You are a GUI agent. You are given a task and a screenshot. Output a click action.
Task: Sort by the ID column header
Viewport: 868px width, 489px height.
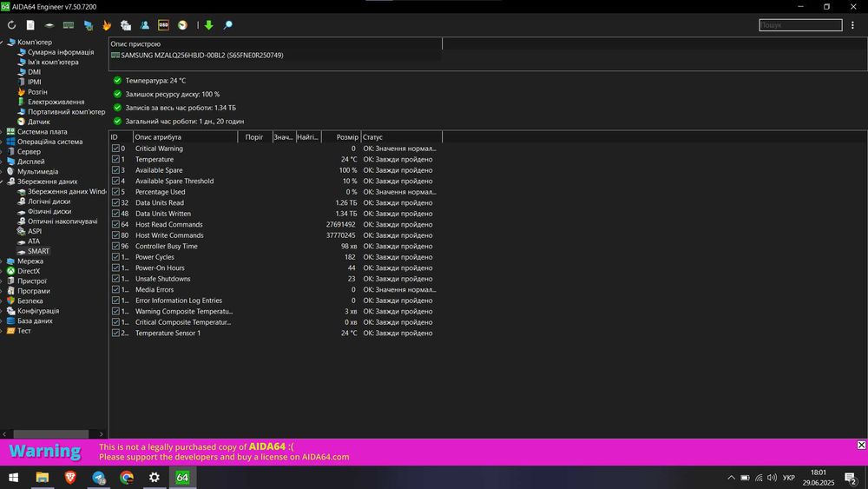click(x=121, y=136)
